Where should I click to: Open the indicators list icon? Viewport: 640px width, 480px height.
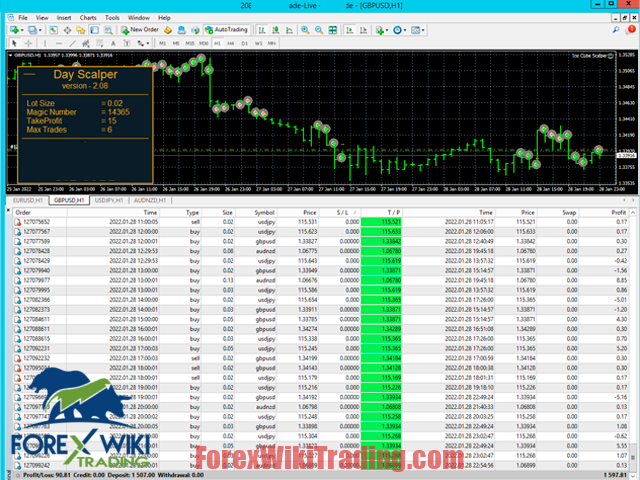click(379, 30)
